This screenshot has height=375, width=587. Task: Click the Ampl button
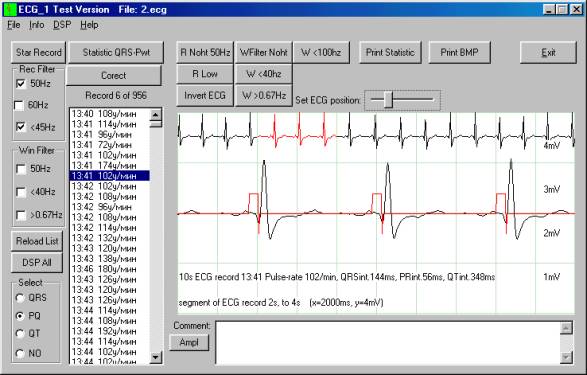(189, 342)
